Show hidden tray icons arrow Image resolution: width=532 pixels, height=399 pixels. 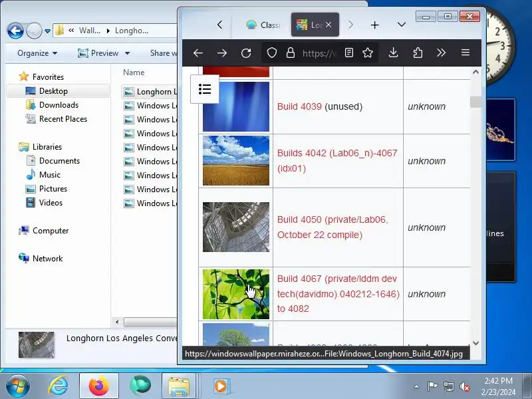click(x=416, y=386)
